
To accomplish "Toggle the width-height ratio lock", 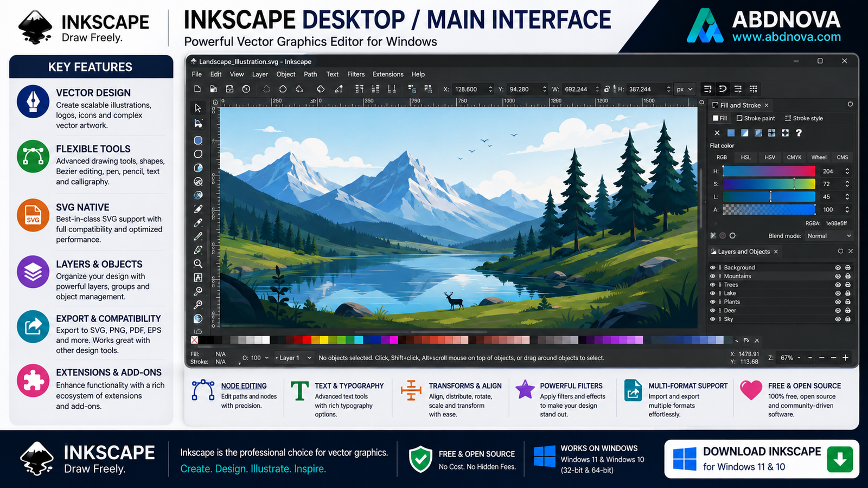I will [607, 89].
